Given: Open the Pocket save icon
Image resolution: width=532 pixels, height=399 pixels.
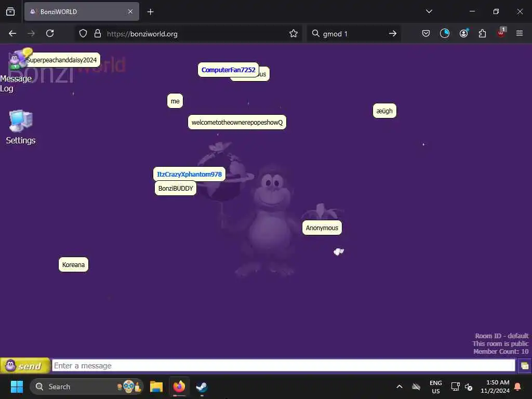Looking at the screenshot, I should coord(426,34).
